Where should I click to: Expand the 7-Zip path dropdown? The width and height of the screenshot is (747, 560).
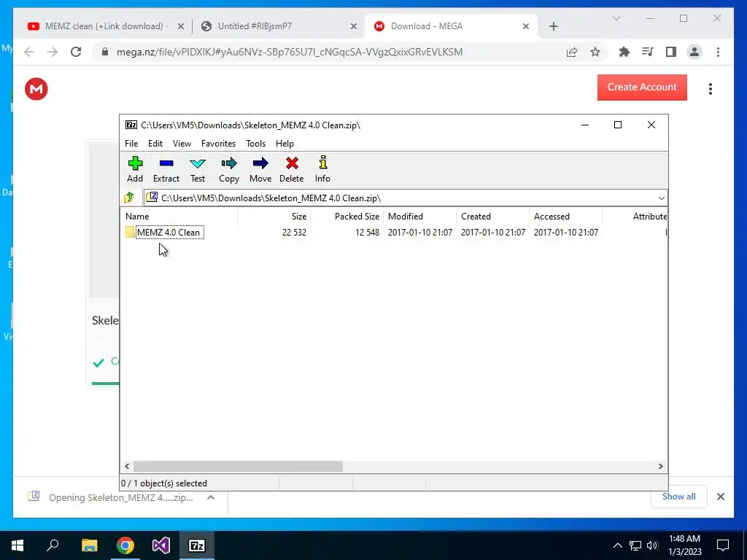(661, 198)
